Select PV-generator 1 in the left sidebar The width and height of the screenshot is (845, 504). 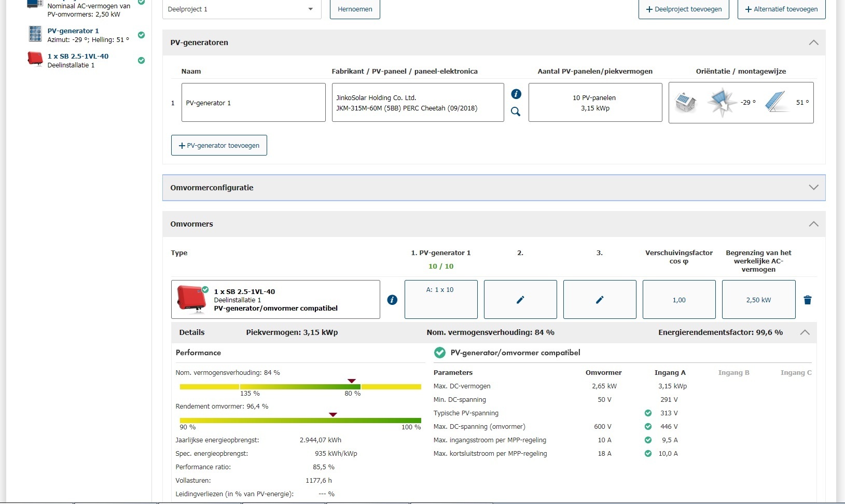[73, 31]
